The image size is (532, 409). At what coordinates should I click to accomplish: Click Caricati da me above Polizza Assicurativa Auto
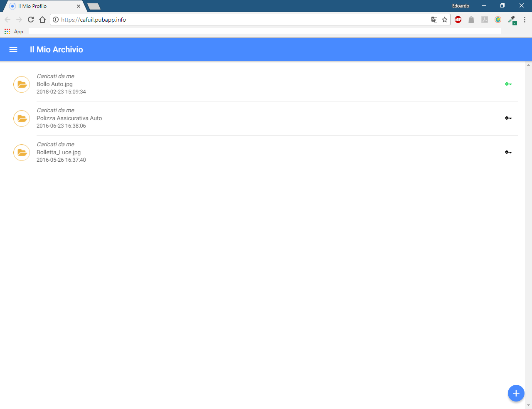coord(55,110)
